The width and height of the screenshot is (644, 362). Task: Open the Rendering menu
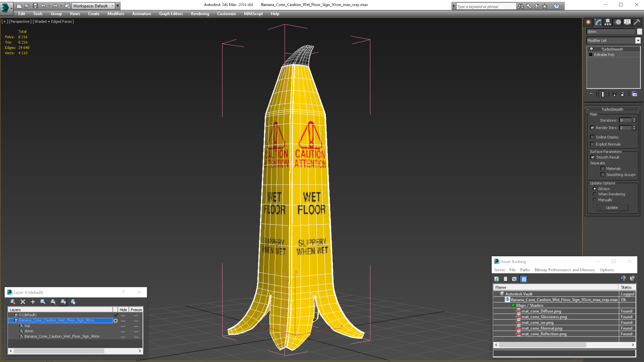tap(200, 14)
